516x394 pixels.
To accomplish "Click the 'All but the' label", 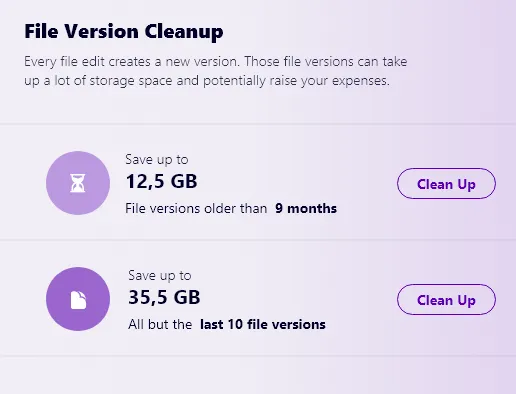I will [x=160, y=324].
